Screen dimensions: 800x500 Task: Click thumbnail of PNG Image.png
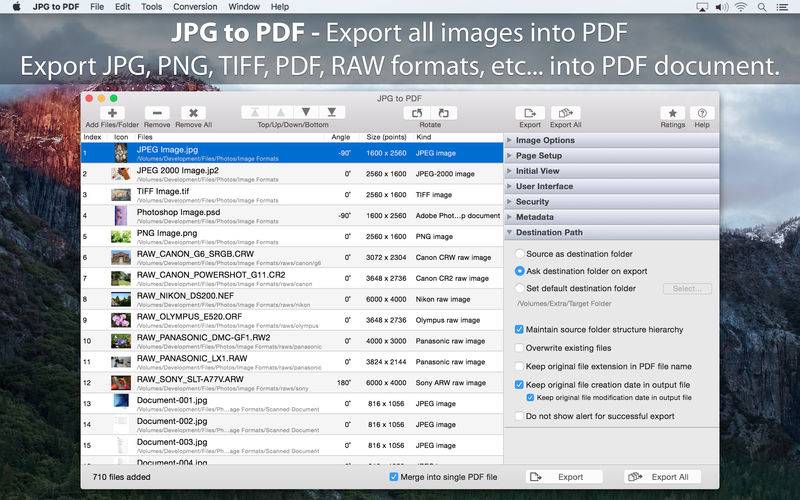click(x=121, y=236)
